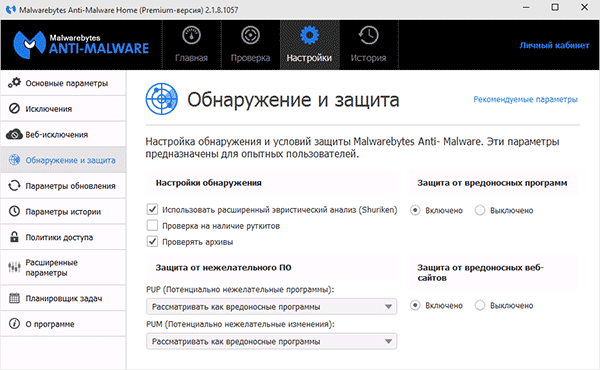Screen dimensions: 600x370
Task: Click the clock icon for История
Action: point(368,35)
